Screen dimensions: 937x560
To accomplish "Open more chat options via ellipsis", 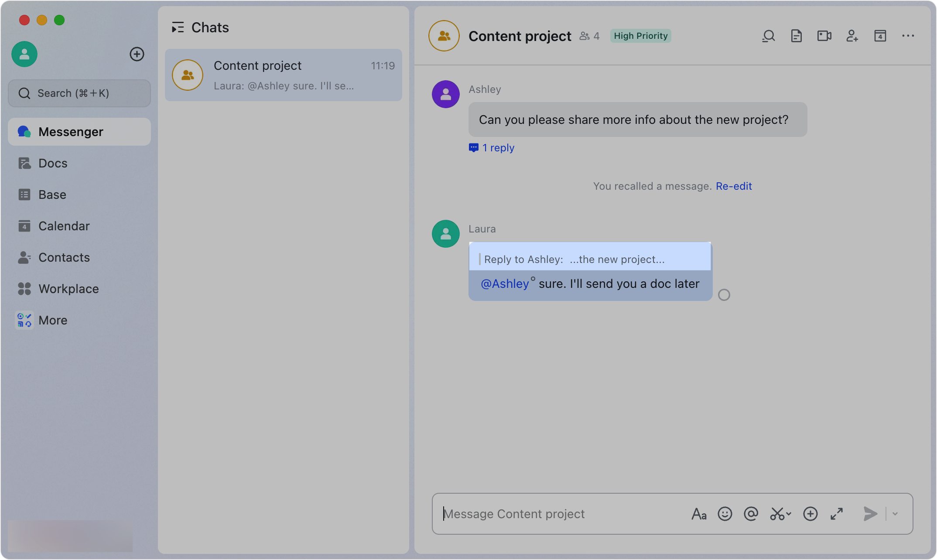I will click(x=908, y=36).
